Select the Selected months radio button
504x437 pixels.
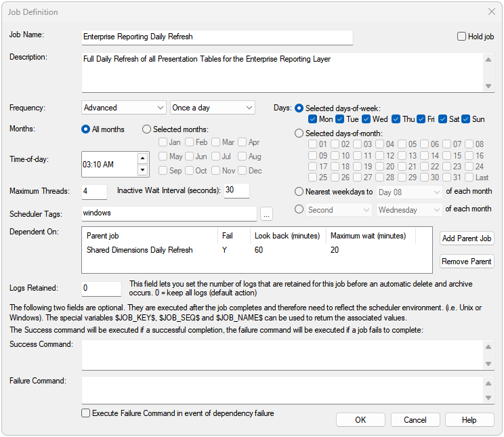(x=147, y=129)
